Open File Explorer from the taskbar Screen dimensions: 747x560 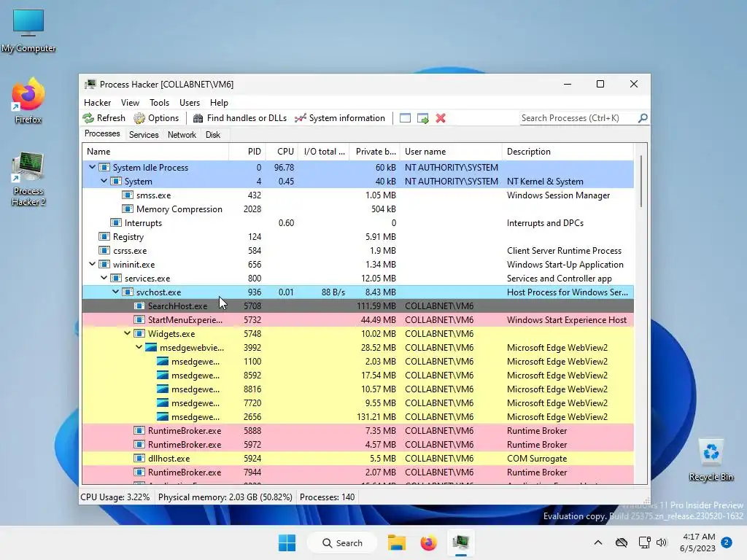click(396, 542)
